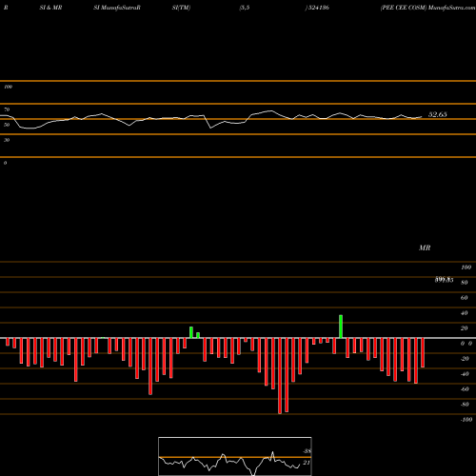Click the 324136 code in the header
Image resolution: width=476 pixels, height=476 pixels.
pyautogui.click(x=318, y=8)
